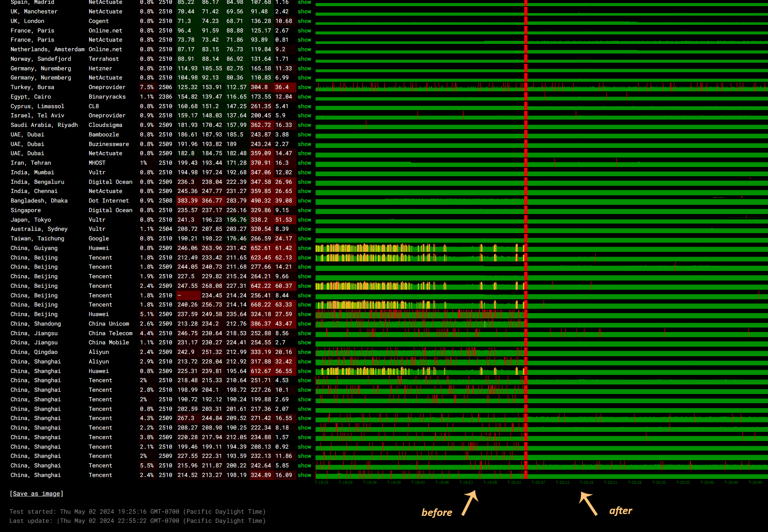Click 'show' for Australia, Sydney Vultr row
The height and width of the screenshot is (532, 768).
(x=304, y=229)
